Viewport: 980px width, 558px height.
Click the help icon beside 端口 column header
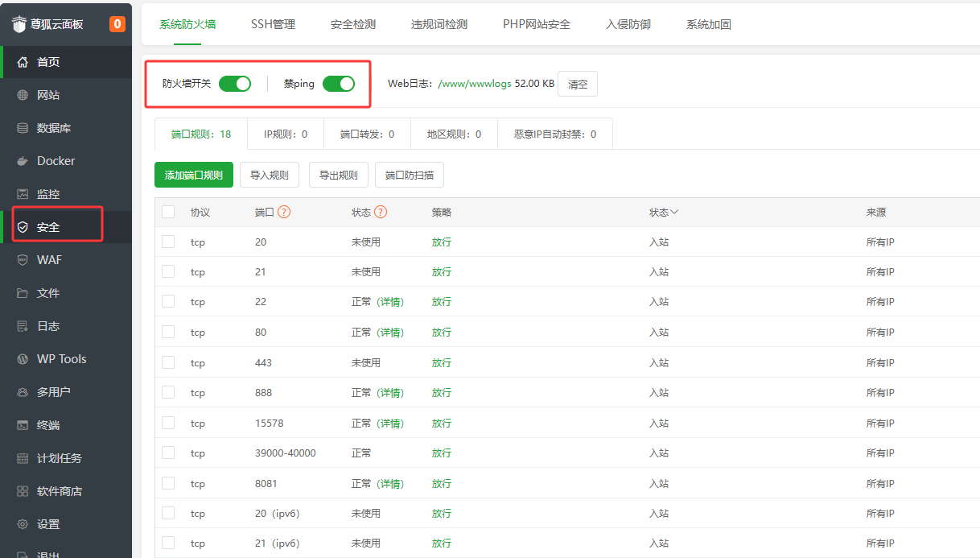click(x=284, y=213)
